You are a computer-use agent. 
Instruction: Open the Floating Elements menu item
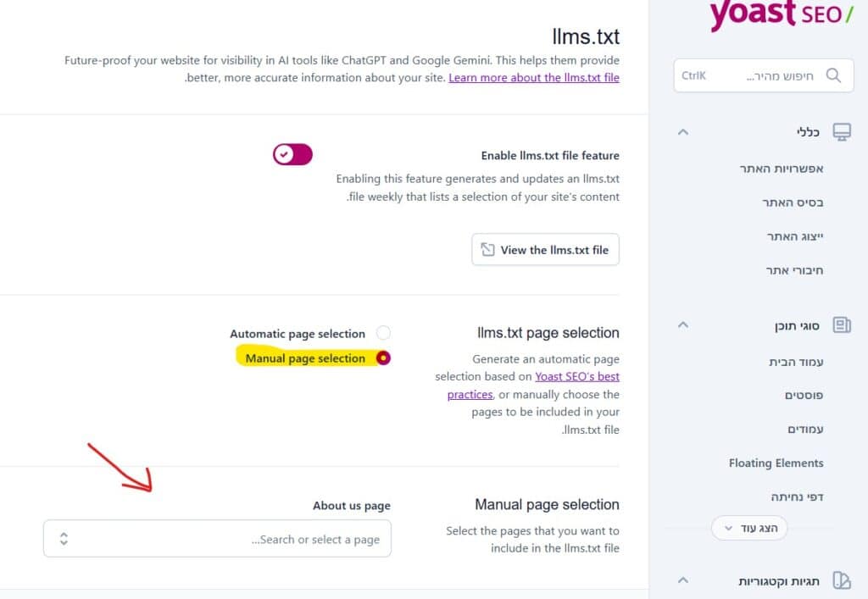pos(776,463)
